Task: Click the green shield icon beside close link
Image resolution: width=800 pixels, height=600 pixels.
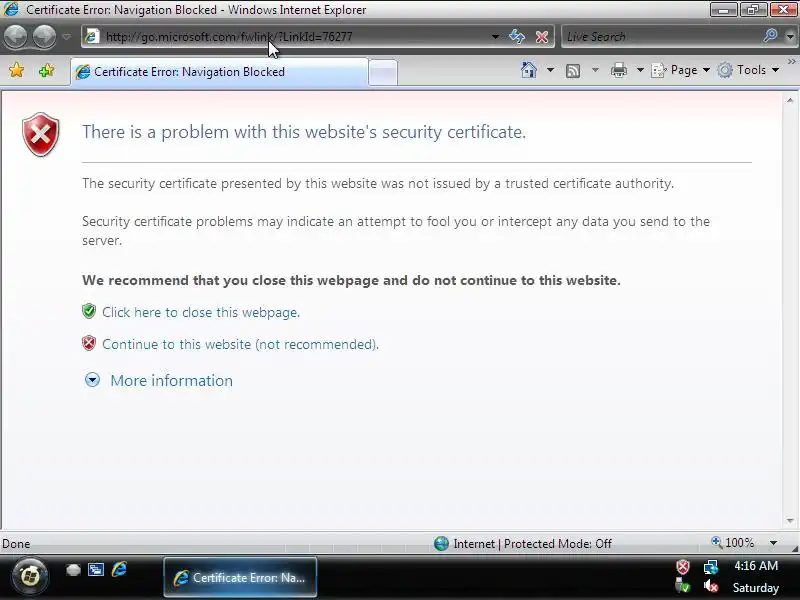Action: (89, 311)
